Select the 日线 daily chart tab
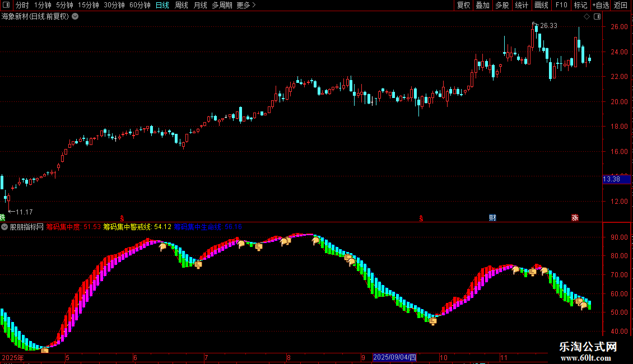The width and height of the screenshot is (633, 364). (x=162, y=5)
